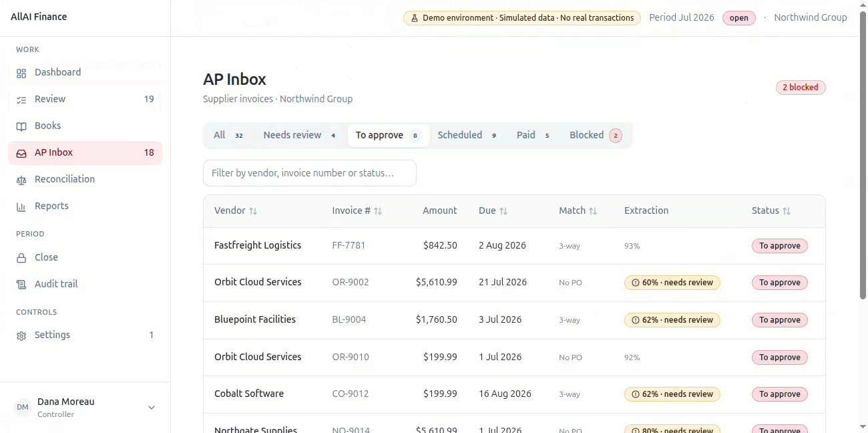Click 62% needs review badge for Bluepoint Facilities
Image resolution: width=868 pixels, height=433 pixels.
[x=672, y=320]
